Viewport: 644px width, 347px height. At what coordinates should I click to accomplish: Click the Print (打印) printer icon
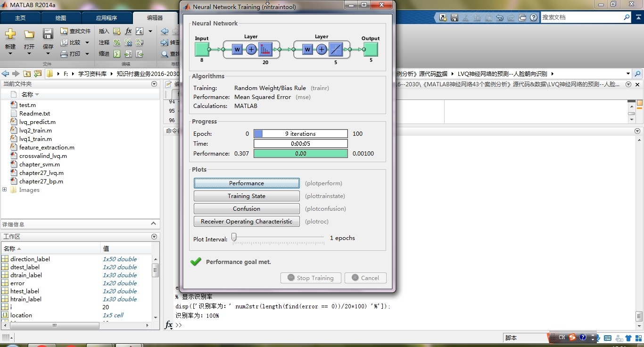coord(65,54)
